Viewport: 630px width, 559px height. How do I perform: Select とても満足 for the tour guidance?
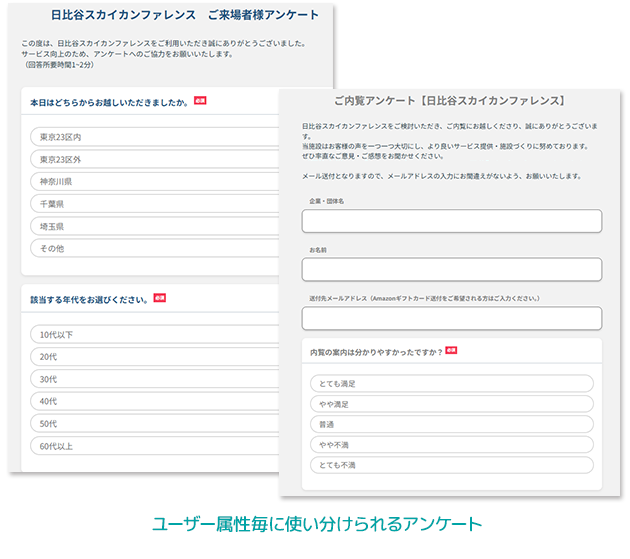451,384
